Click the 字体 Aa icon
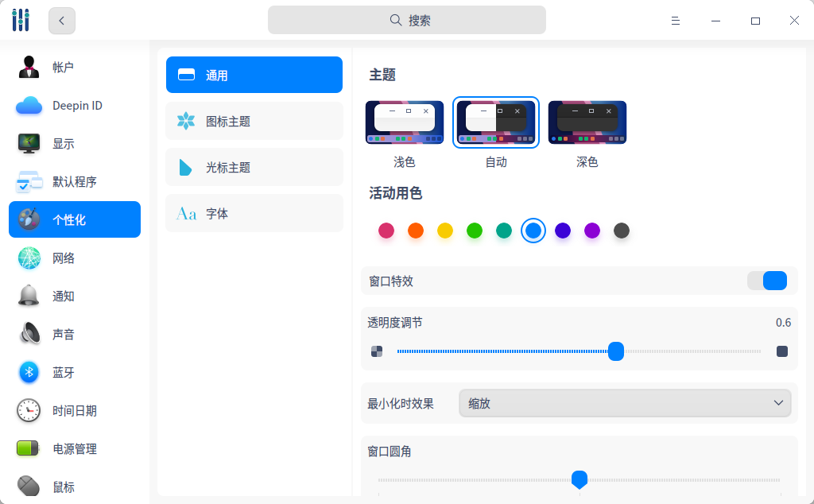This screenshot has height=504, width=814. tap(186, 213)
